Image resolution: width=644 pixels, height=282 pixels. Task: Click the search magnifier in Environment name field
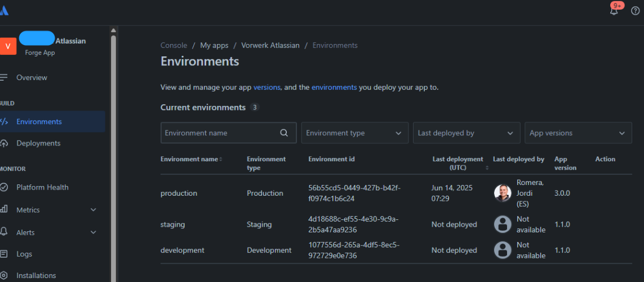coord(284,133)
